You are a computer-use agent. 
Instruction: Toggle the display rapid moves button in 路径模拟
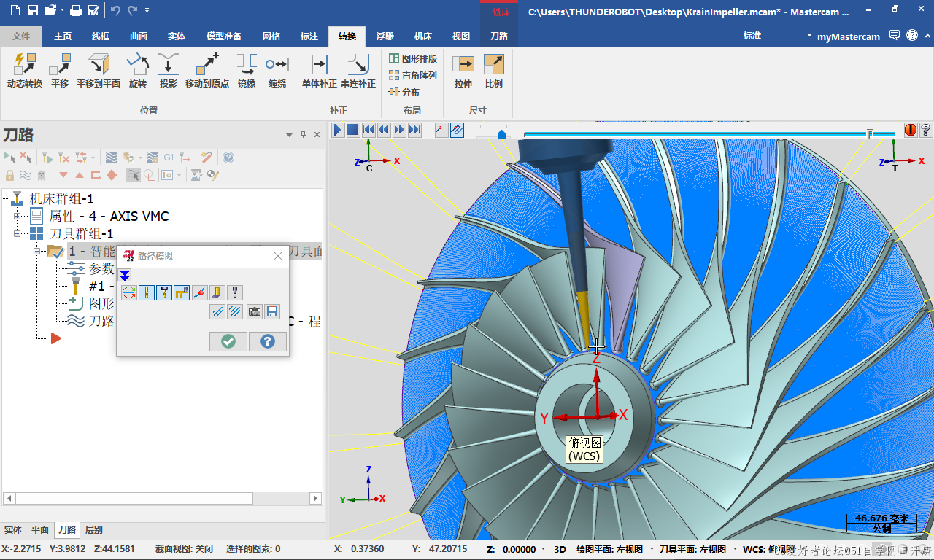pos(182,292)
